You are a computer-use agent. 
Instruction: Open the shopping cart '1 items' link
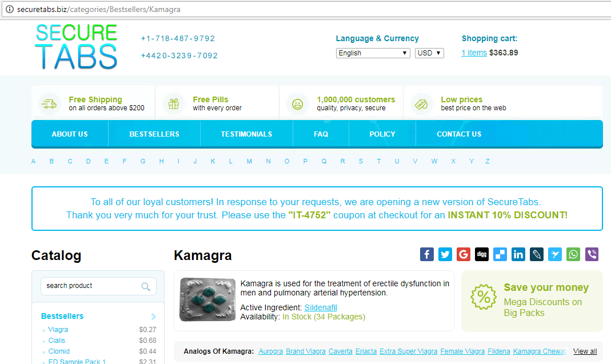(474, 53)
